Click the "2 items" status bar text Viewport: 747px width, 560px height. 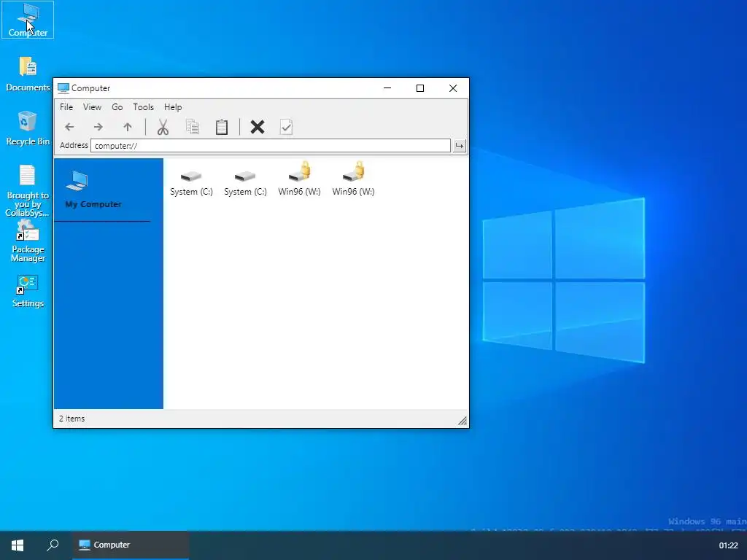pos(72,419)
